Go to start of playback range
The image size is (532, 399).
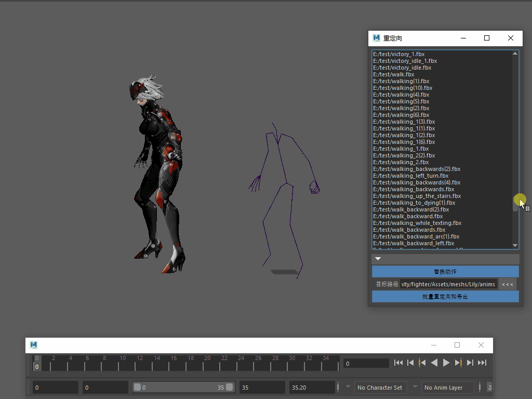(398, 363)
